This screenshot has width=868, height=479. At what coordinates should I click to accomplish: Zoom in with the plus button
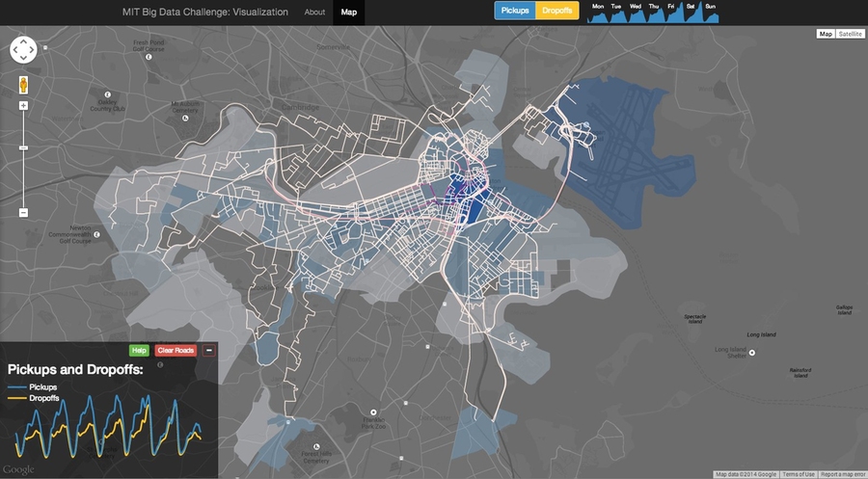[23, 105]
